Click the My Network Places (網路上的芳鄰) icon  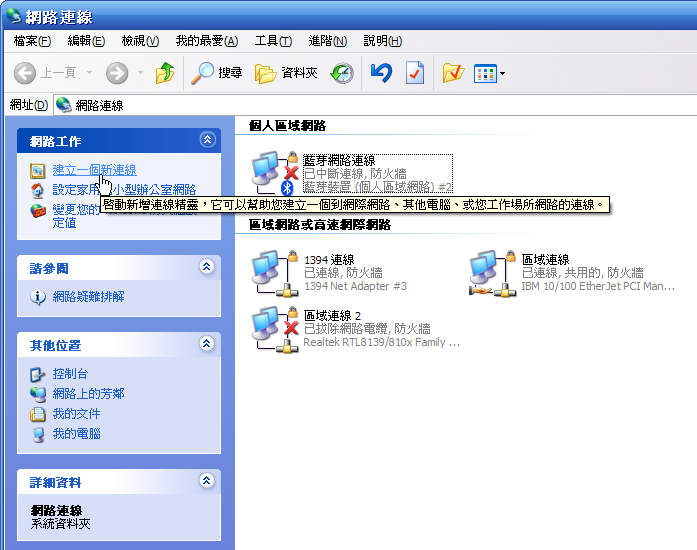coord(38,394)
